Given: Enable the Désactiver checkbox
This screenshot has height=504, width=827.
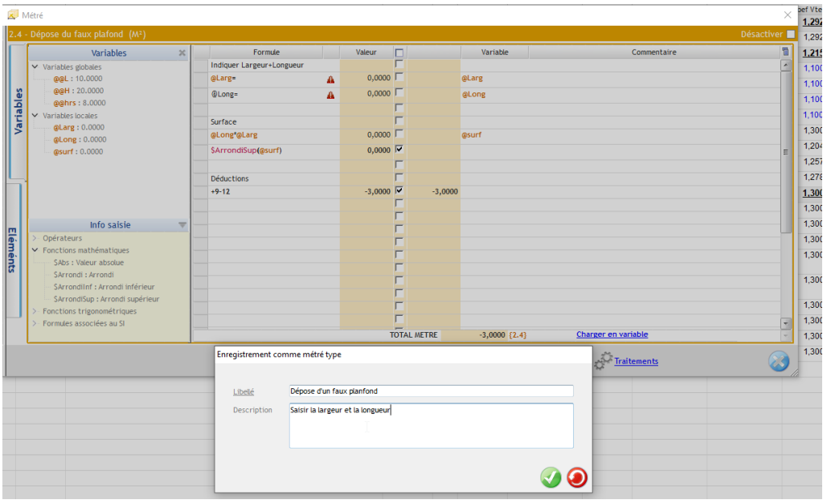Looking at the screenshot, I should point(791,35).
